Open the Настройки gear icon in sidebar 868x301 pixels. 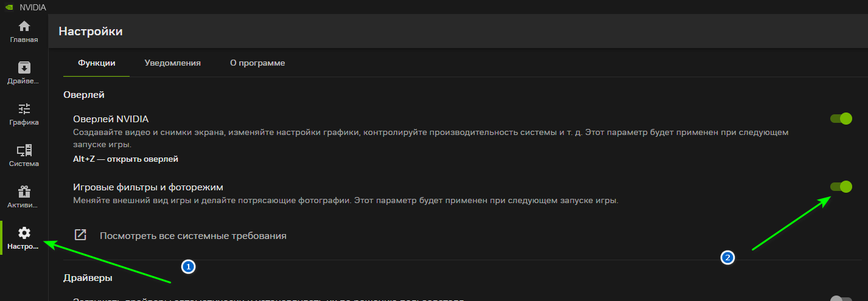(x=24, y=233)
